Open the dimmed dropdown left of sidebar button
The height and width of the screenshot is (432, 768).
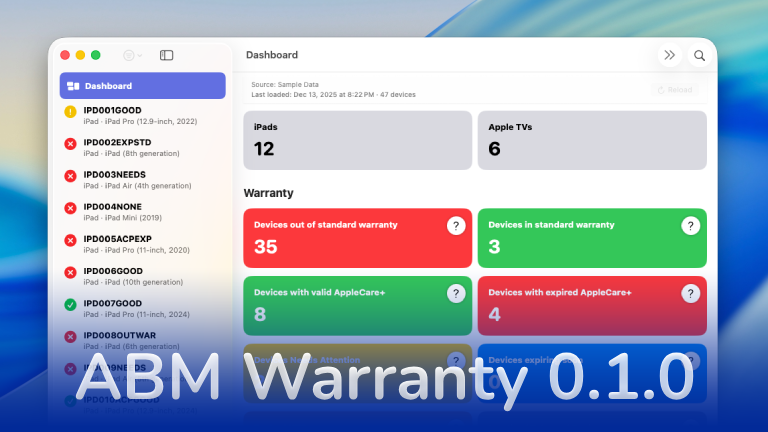pyautogui.click(x=132, y=55)
